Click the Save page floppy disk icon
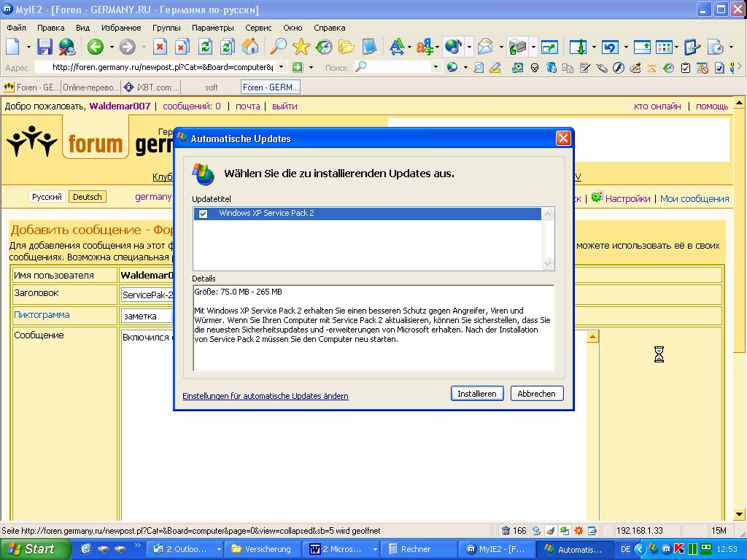The height and width of the screenshot is (560, 747). 44,47
